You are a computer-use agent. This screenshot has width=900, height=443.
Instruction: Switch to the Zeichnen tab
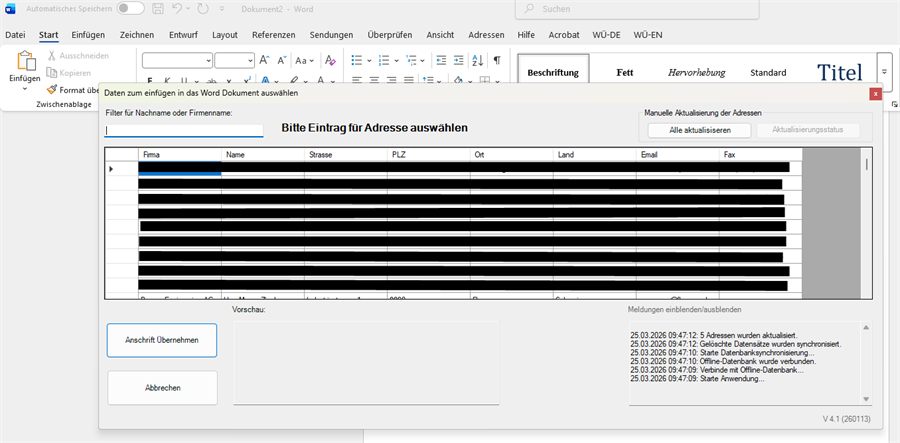click(x=137, y=35)
